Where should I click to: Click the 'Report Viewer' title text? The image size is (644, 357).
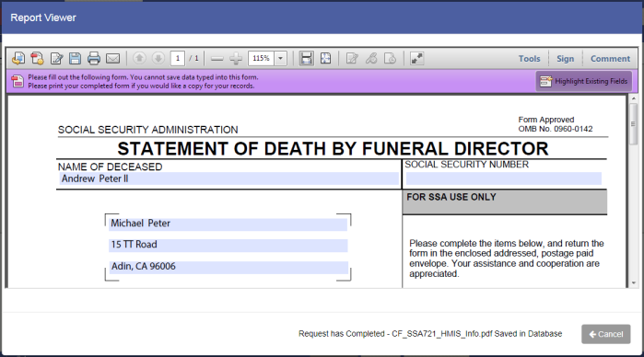pos(43,17)
